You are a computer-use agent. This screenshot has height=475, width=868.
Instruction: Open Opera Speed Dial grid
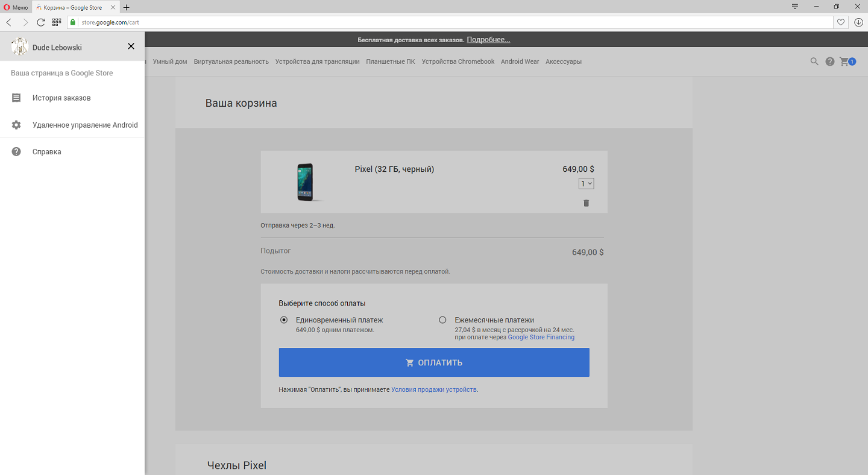tap(57, 22)
